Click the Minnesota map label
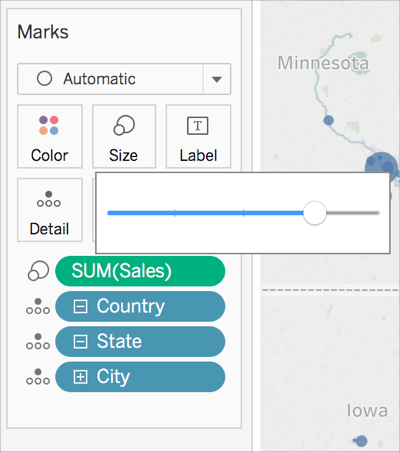 point(323,63)
